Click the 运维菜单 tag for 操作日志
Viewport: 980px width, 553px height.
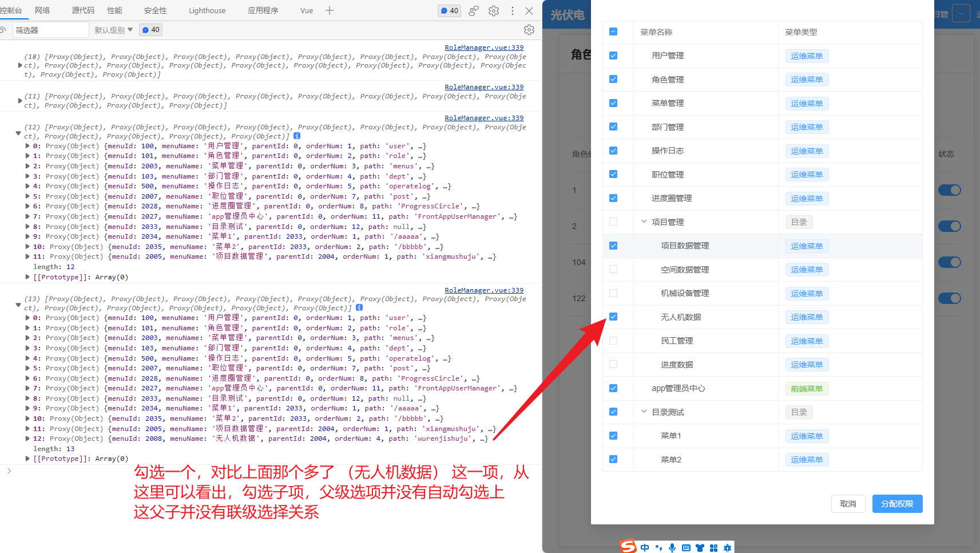(807, 151)
